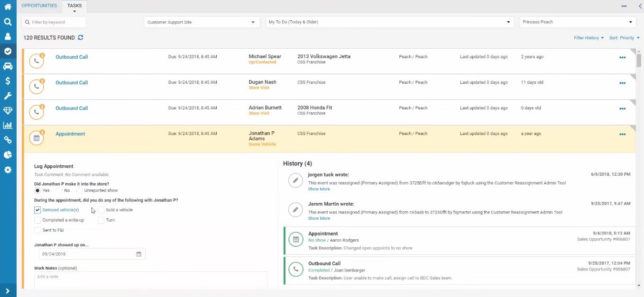Open the vehicle inventory car icon
644x297 pixels.
coord(8,66)
